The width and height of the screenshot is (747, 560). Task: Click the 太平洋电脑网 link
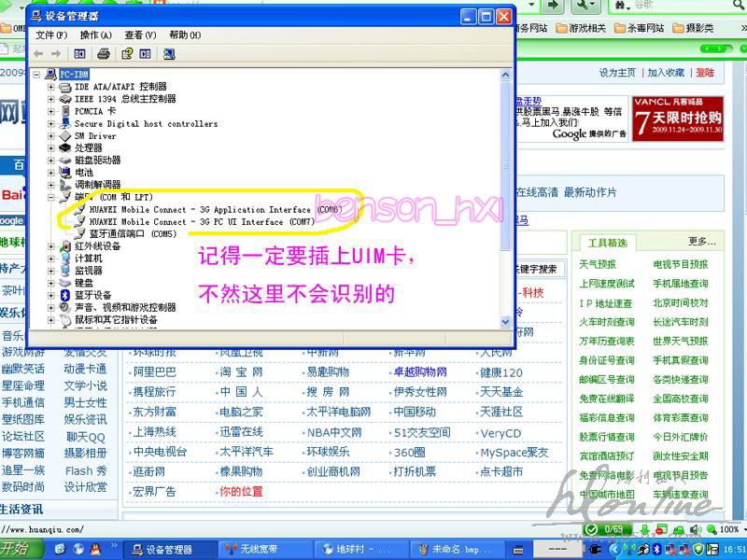click(338, 412)
